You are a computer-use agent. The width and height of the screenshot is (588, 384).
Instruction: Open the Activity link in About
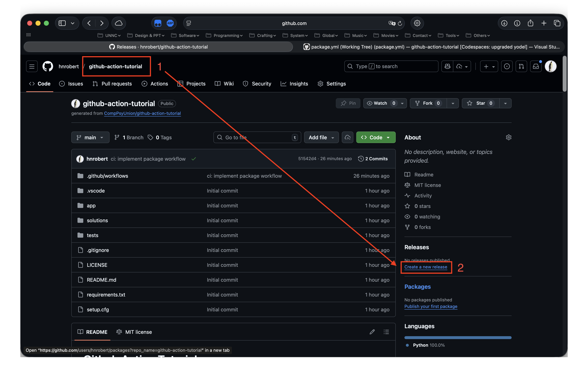423,196
